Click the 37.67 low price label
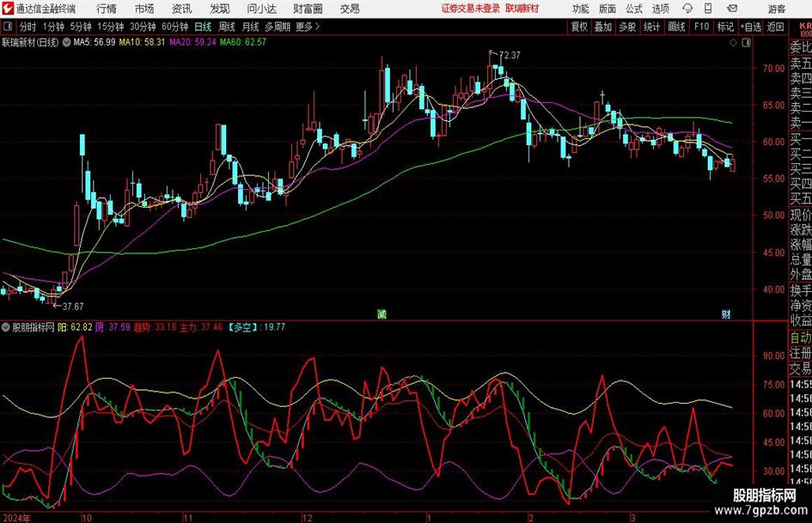The width and height of the screenshot is (812, 523). coord(72,307)
